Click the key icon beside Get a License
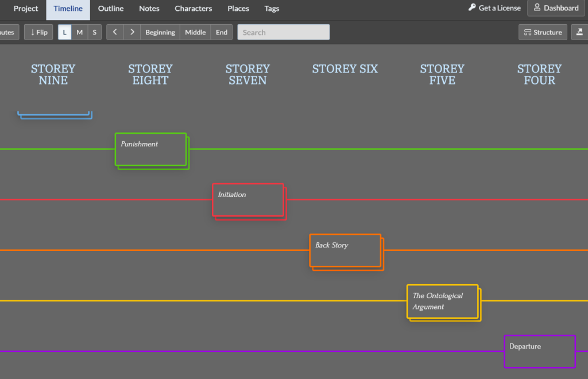Viewport: 588px width, 379px height. pyautogui.click(x=472, y=7)
